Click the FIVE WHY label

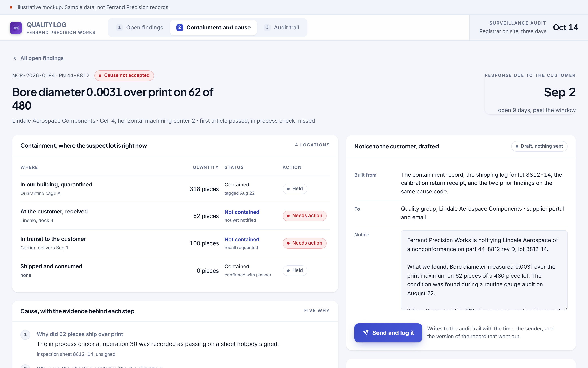pos(317,311)
